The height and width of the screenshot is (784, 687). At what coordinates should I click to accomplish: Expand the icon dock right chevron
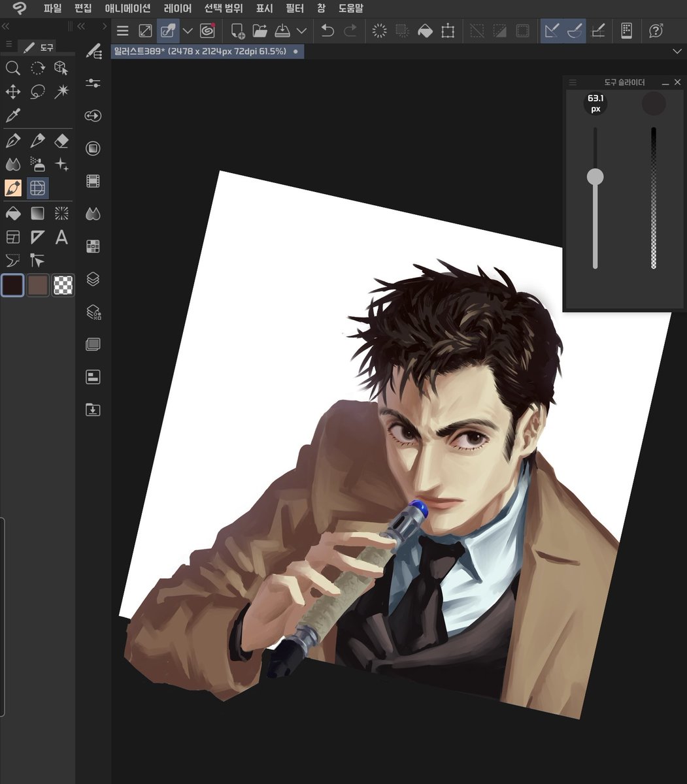click(x=104, y=27)
